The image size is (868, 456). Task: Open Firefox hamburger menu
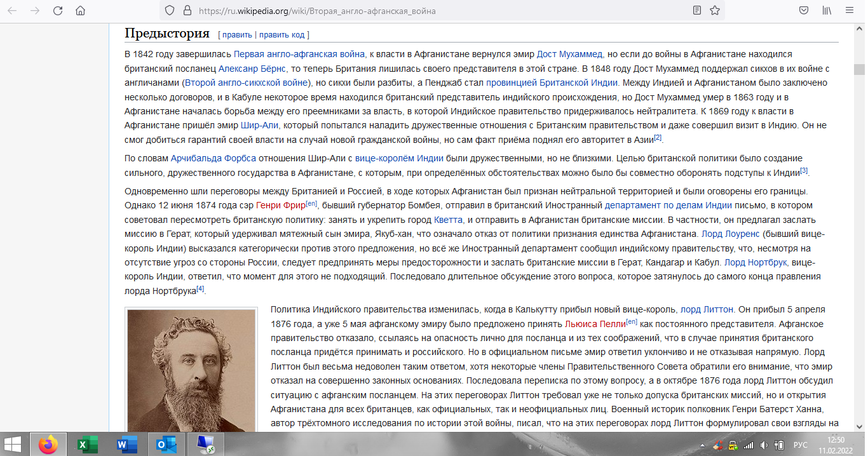[850, 11]
